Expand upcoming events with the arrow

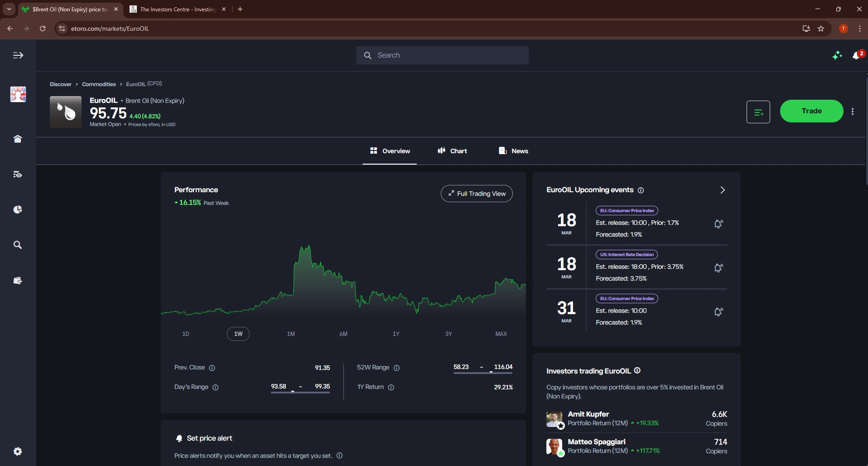click(x=723, y=190)
